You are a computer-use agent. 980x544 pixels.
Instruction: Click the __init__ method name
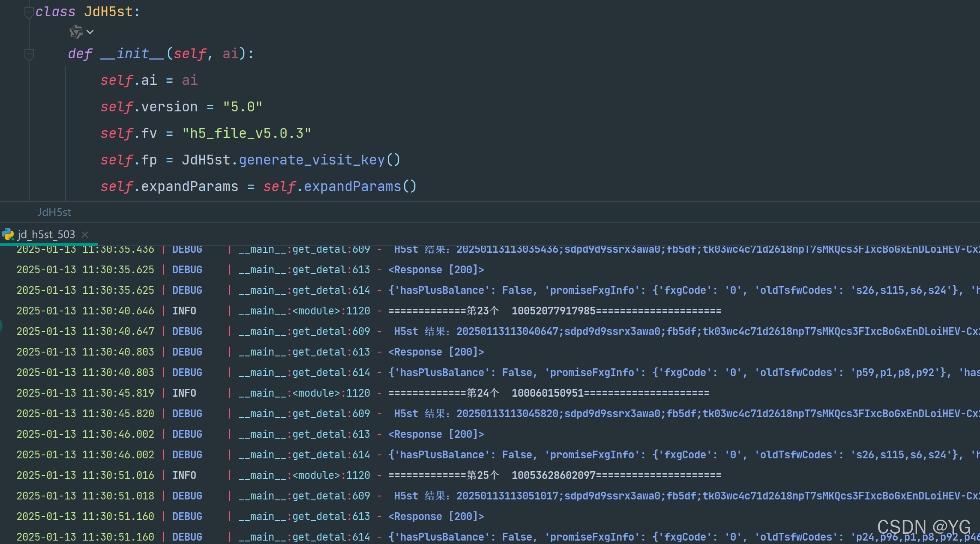pos(132,54)
